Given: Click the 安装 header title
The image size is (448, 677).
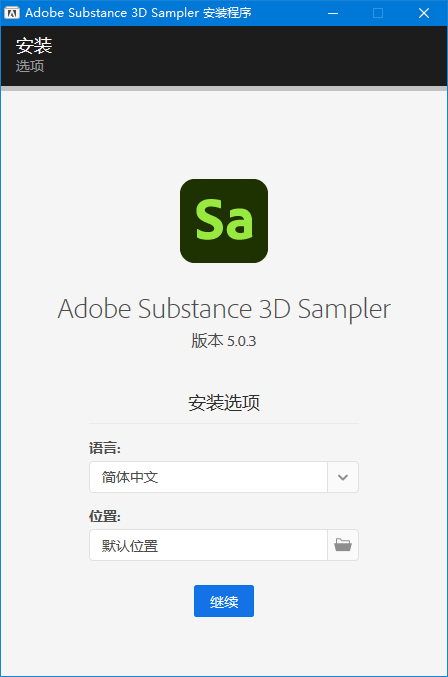Looking at the screenshot, I should click(x=34, y=46).
